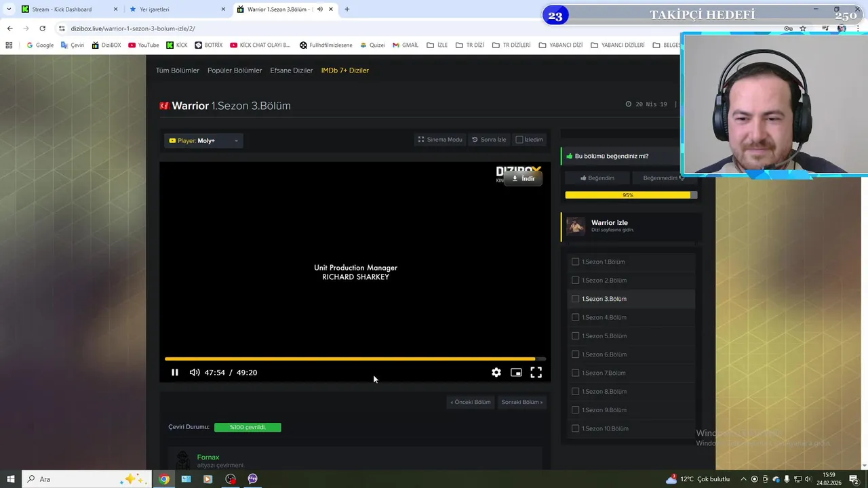Screen dimensions: 868x488
Task: Switch to Sinema Modu
Action: pyautogui.click(x=440, y=140)
